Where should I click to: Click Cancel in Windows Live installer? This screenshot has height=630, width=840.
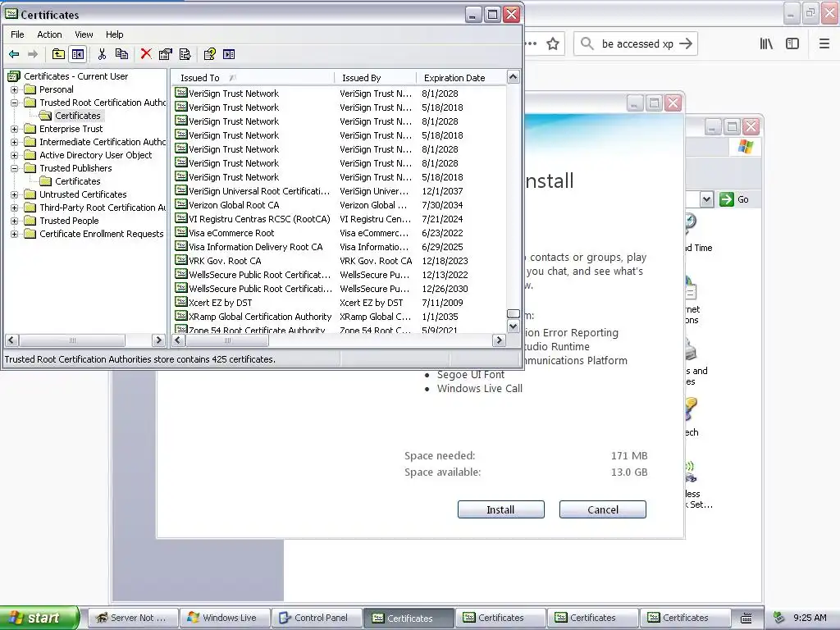click(x=603, y=509)
